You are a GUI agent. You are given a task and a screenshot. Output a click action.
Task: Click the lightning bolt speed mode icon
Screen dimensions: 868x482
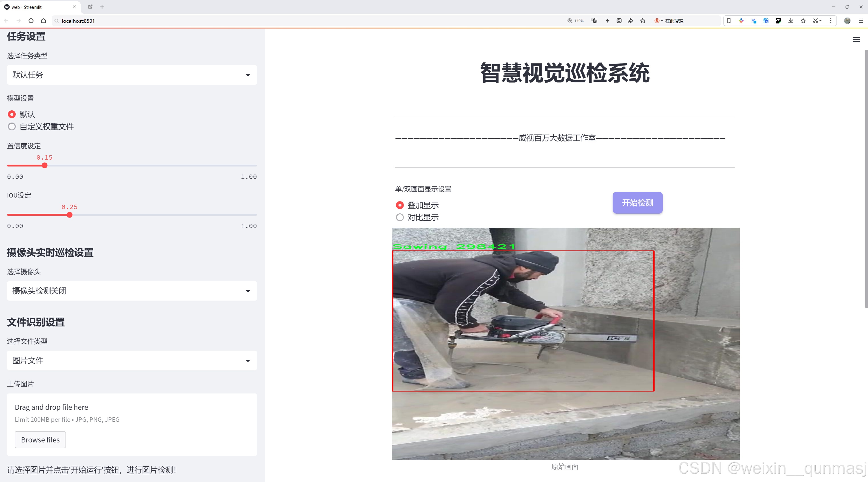(x=607, y=21)
